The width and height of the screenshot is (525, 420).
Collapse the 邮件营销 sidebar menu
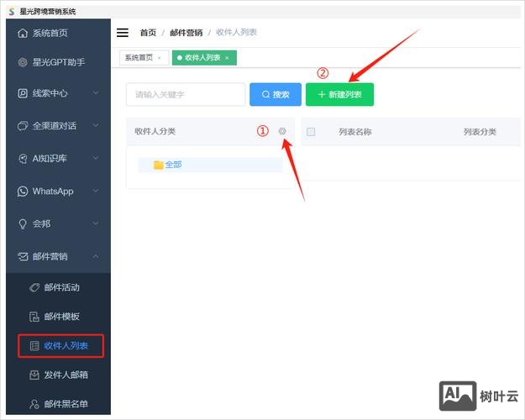[x=58, y=256]
